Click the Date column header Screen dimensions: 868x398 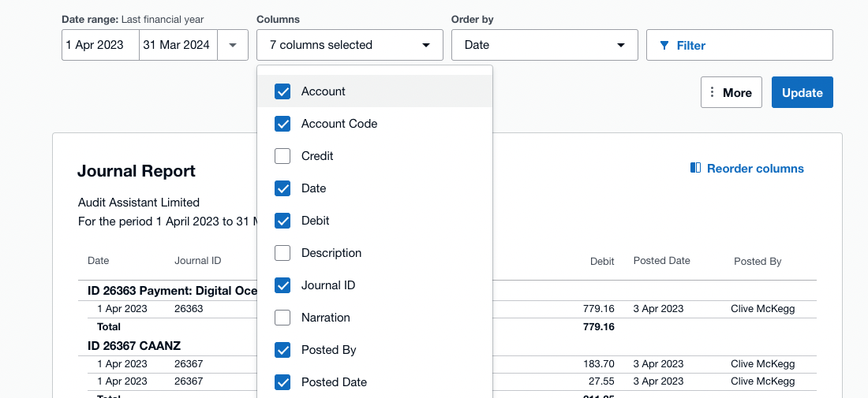(x=99, y=260)
